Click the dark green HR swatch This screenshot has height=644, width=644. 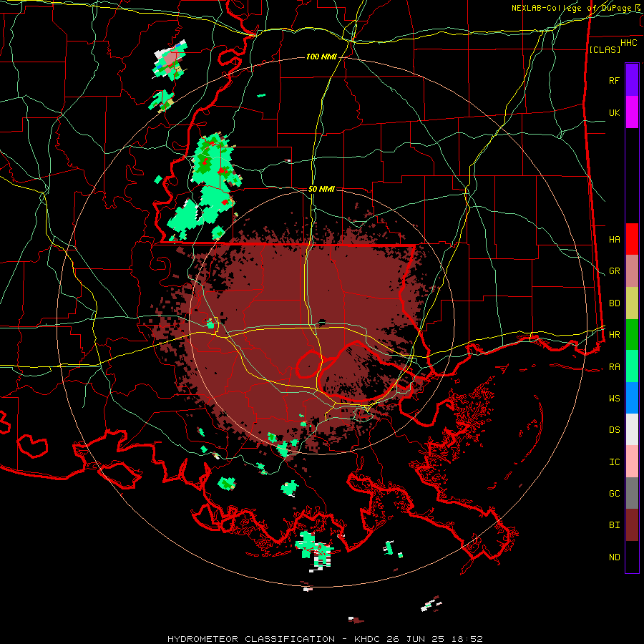coord(632,335)
